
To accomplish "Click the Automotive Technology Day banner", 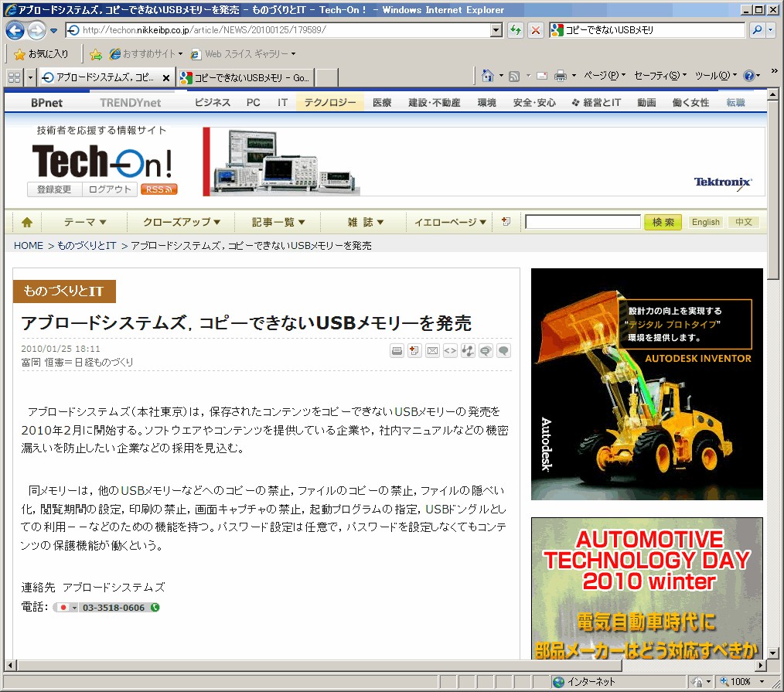I will coord(647,588).
